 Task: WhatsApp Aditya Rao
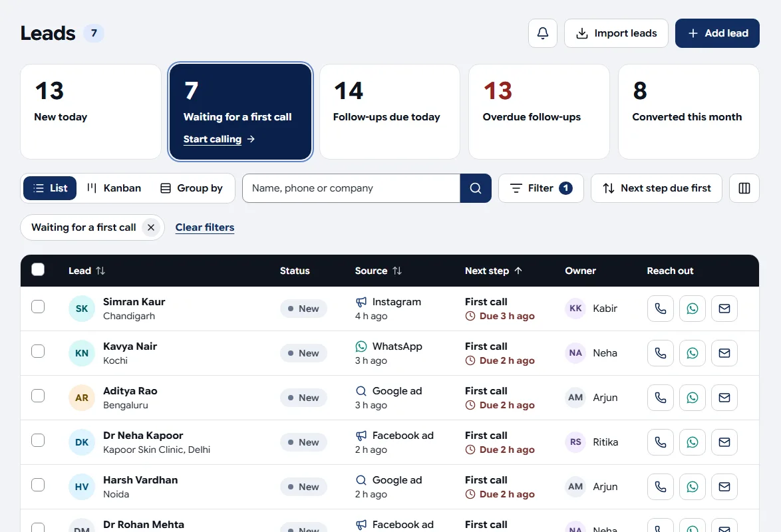[693, 398]
